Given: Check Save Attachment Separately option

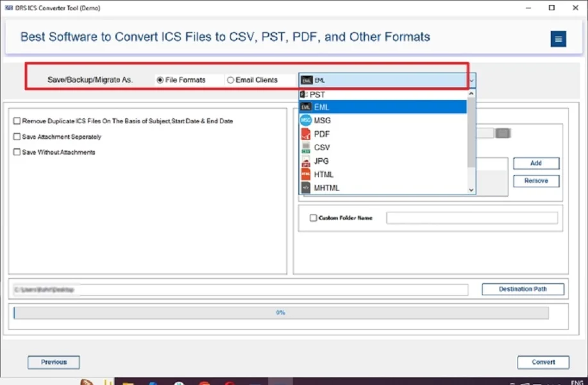Looking at the screenshot, I should tap(15, 137).
